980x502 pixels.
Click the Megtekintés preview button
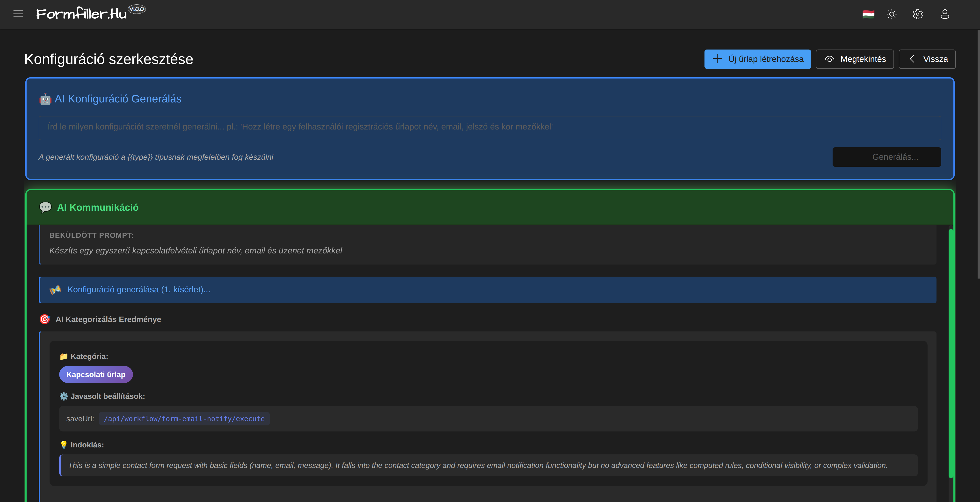click(x=855, y=59)
